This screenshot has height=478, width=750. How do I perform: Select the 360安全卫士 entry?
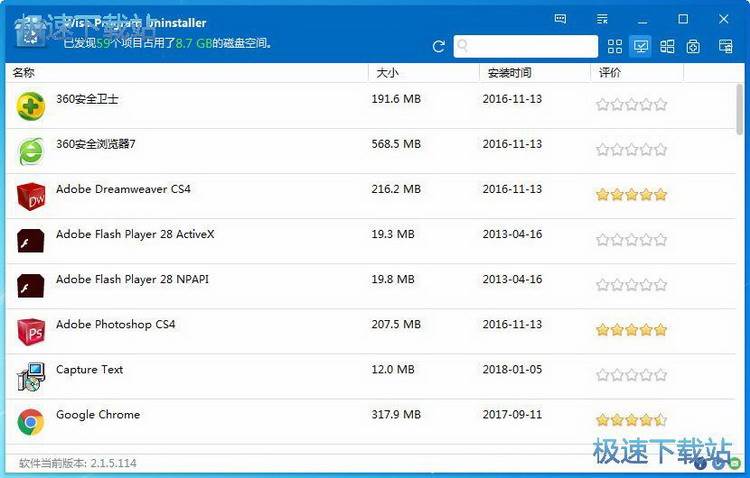[x=87, y=99]
